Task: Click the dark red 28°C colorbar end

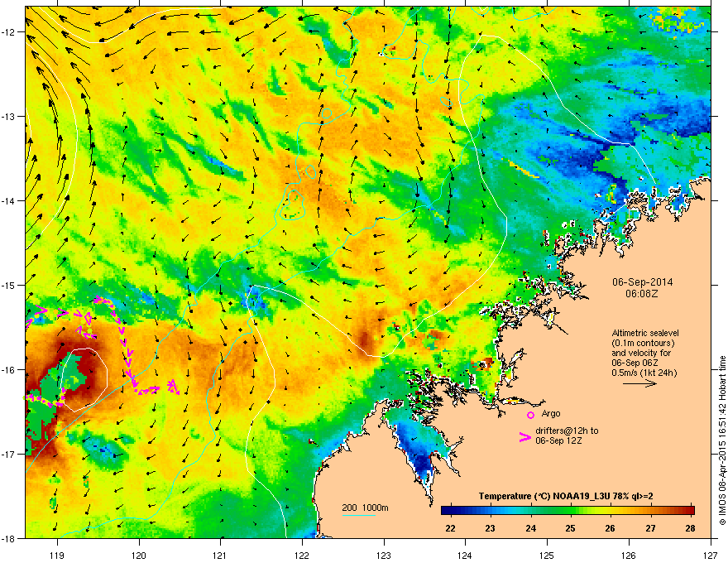Action: (690, 510)
